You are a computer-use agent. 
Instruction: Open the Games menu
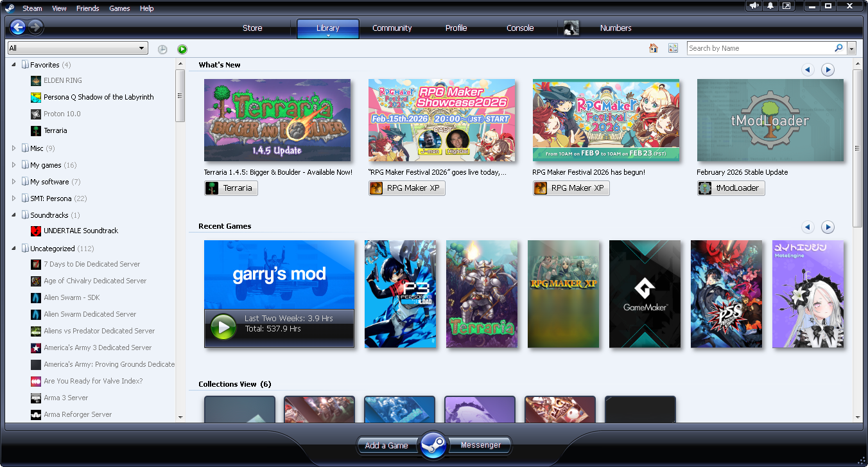(x=119, y=8)
